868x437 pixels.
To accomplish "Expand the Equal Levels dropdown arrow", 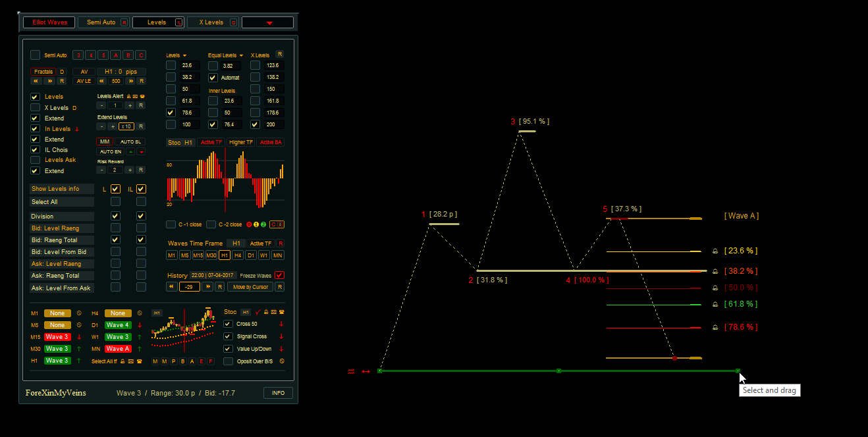I will [242, 56].
